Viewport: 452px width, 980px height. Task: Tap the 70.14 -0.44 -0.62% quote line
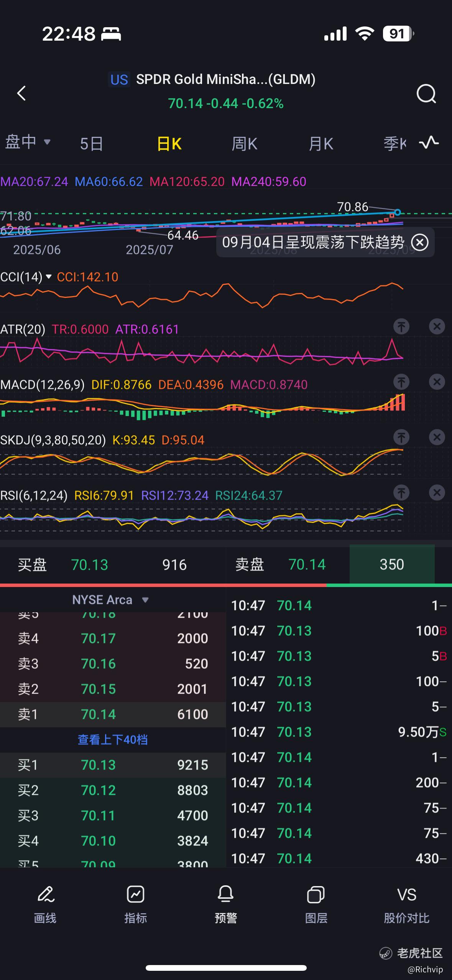[226, 104]
